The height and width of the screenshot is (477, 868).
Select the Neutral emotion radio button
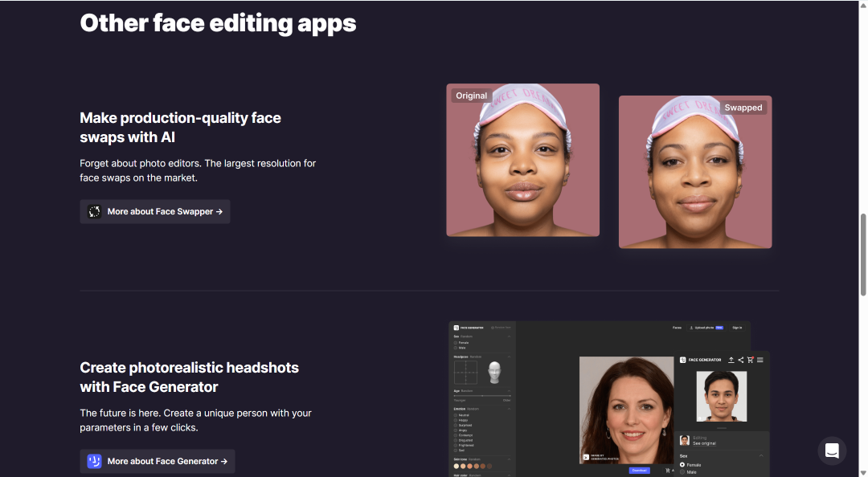pos(455,415)
